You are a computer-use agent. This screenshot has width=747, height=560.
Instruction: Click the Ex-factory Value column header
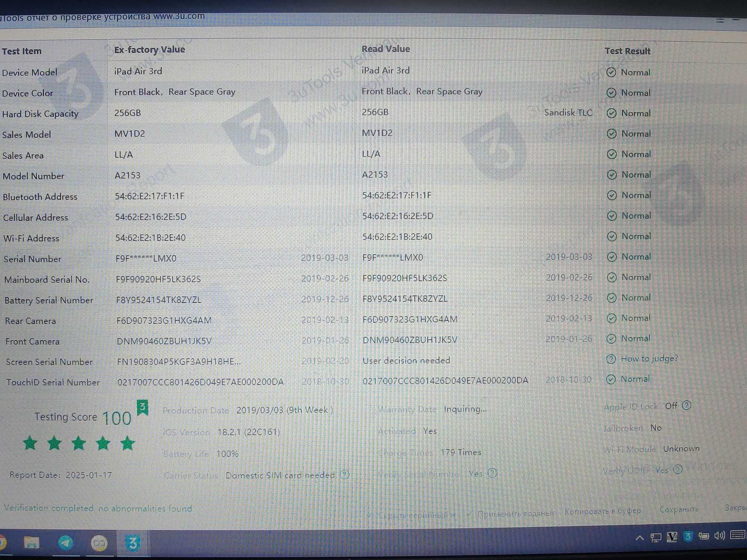(x=149, y=50)
